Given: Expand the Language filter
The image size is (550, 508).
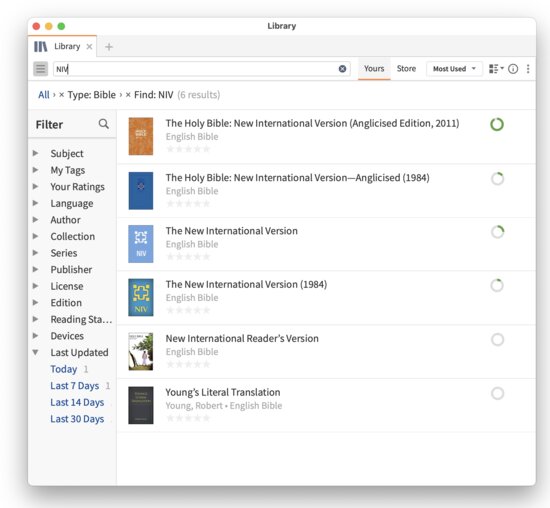Looking at the screenshot, I should 35,203.
